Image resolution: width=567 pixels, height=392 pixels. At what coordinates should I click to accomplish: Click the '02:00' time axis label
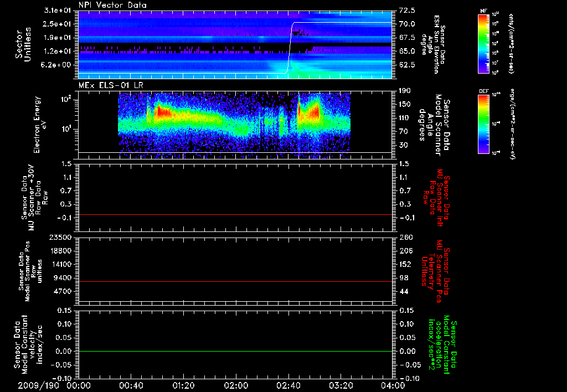(236, 385)
